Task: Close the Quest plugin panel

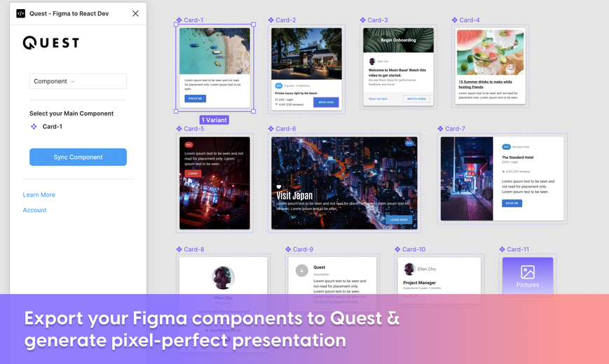Action: (x=135, y=13)
